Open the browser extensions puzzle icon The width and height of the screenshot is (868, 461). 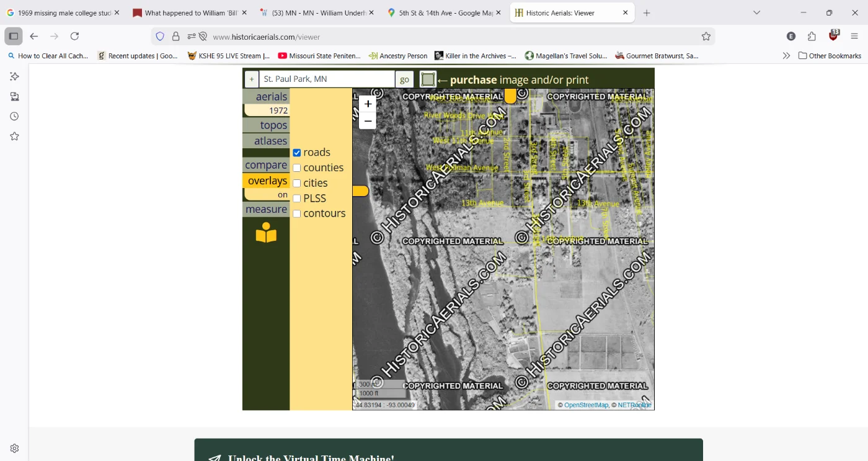coord(812,37)
